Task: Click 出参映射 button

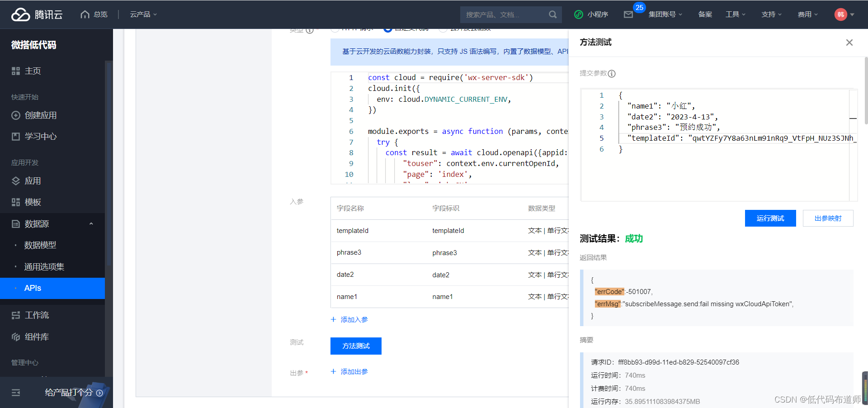Action: point(828,218)
